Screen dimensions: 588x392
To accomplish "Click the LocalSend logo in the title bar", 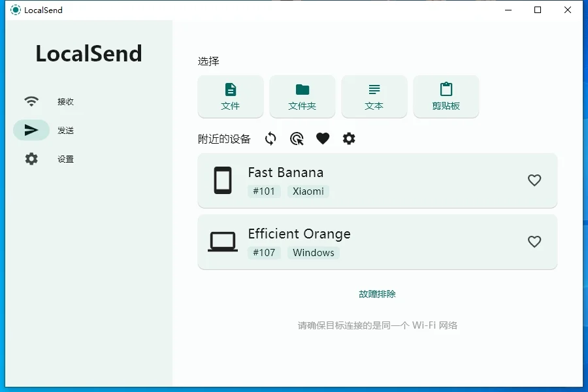I will tap(15, 10).
